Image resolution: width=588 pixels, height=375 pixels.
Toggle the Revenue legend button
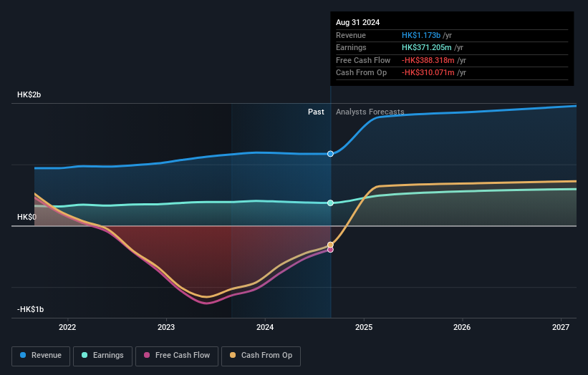point(41,356)
